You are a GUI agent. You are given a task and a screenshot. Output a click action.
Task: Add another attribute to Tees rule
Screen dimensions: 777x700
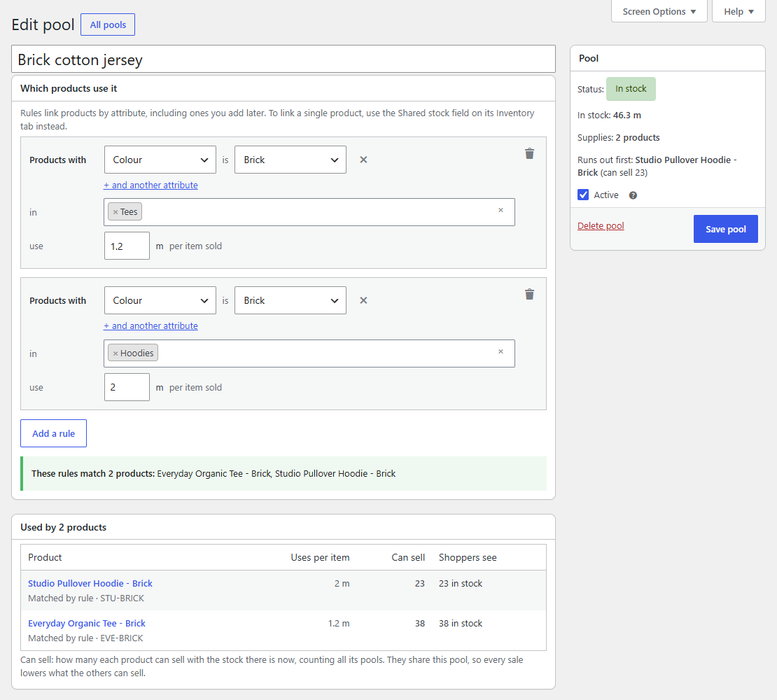[x=150, y=185]
